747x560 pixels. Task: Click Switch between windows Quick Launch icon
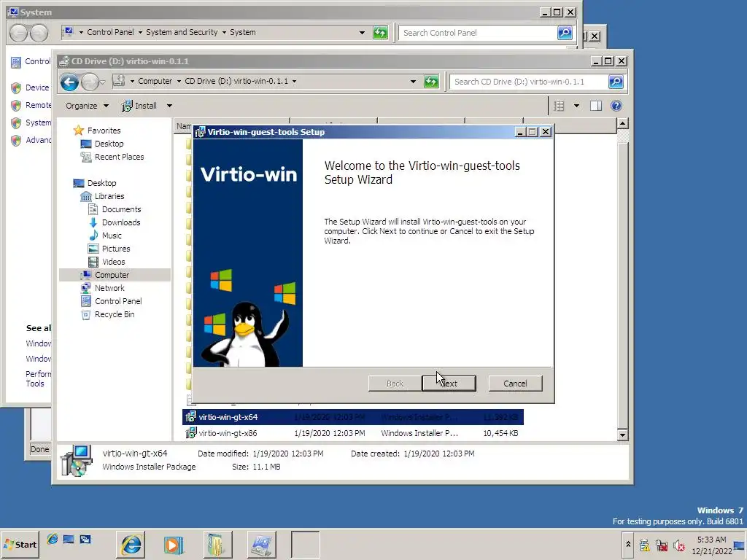click(85, 539)
